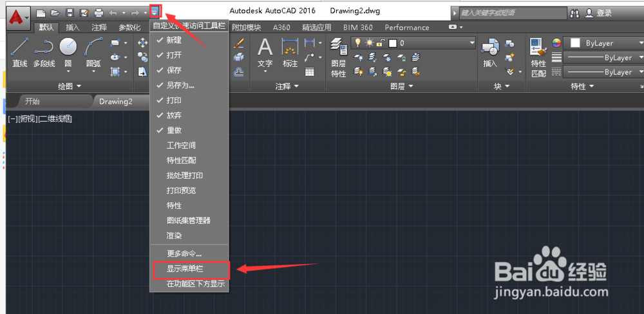This screenshot has height=314, width=644.
Task: Click the [俯视] viewport view control
Action: coord(28,120)
